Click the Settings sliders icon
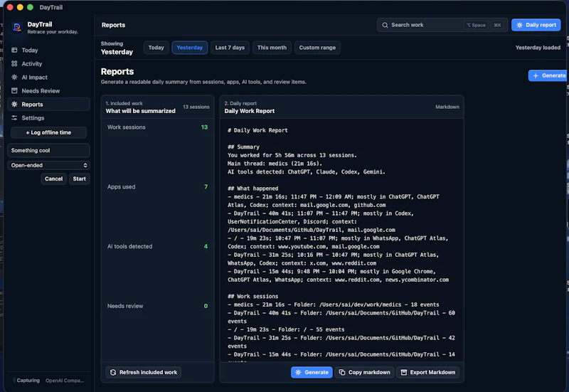 point(14,118)
